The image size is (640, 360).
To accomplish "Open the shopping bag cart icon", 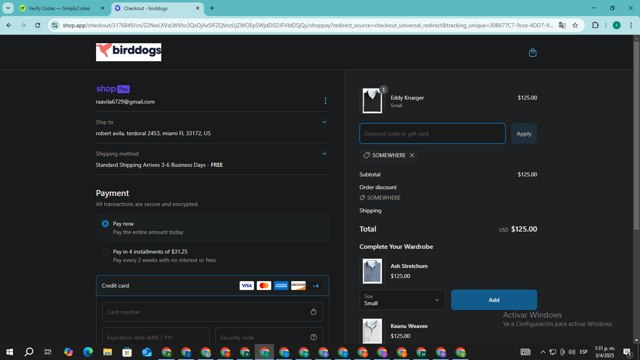I will tap(532, 52).
